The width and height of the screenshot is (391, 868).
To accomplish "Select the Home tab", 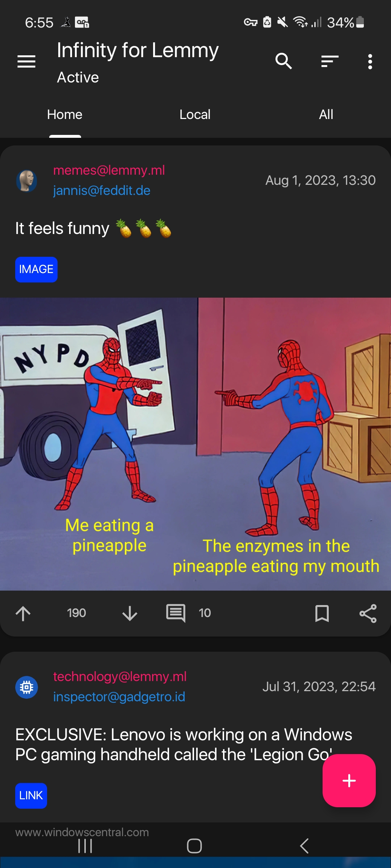I will tap(65, 114).
